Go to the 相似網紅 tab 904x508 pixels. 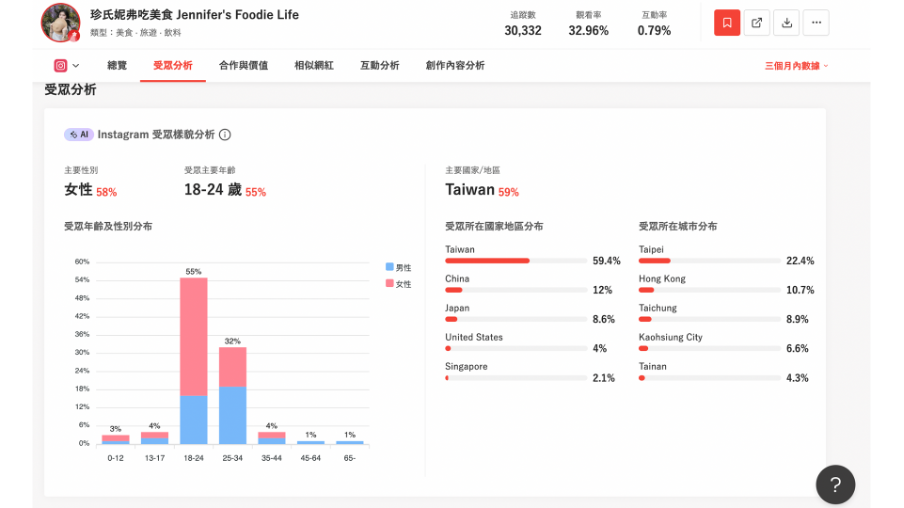coord(314,66)
